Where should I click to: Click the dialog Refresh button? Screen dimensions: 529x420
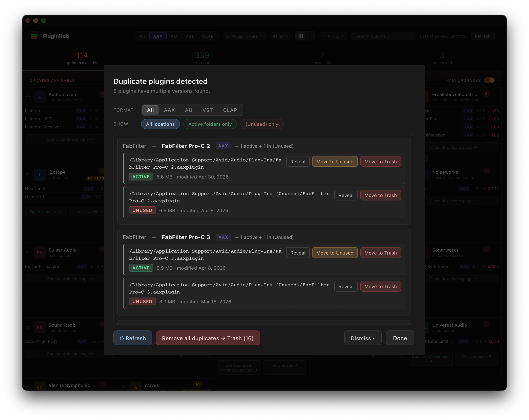tap(133, 338)
